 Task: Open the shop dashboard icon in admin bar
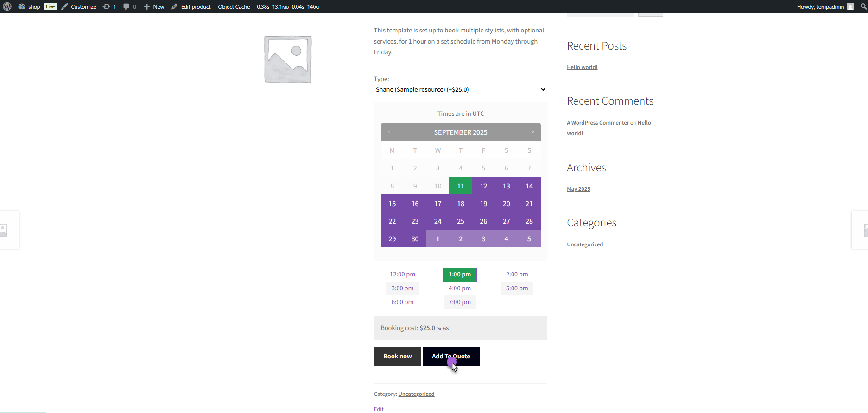pyautogui.click(x=22, y=6)
